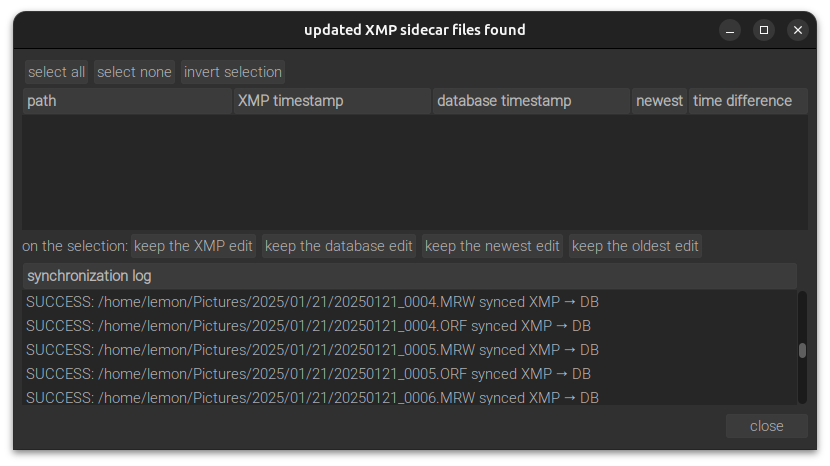Choose keep the XMP edit
Image resolution: width=830 pixels, height=466 pixels.
pyautogui.click(x=193, y=246)
